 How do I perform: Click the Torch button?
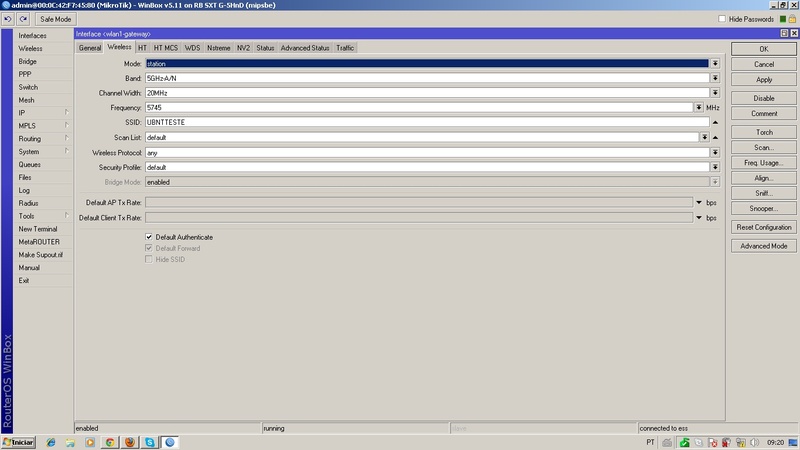click(x=764, y=132)
